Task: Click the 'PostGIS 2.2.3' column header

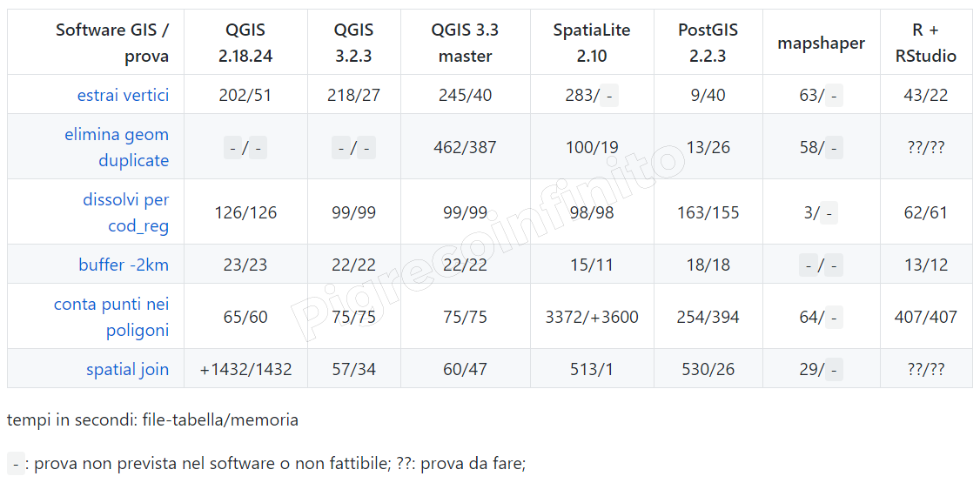Action: (708, 43)
